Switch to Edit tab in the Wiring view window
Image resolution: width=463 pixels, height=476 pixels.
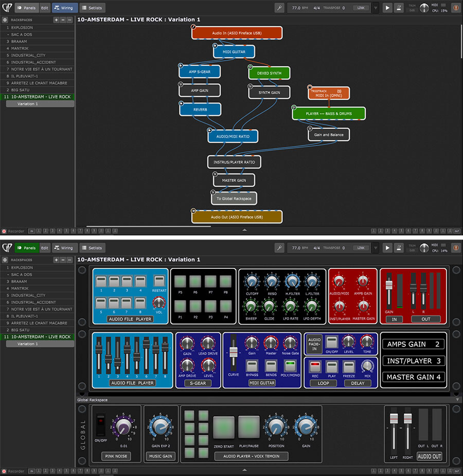point(45,8)
